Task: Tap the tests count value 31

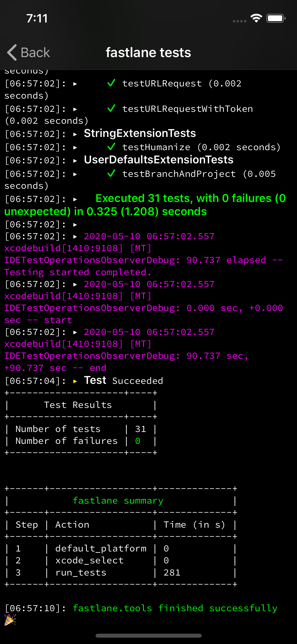Action: click(x=140, y=429)
